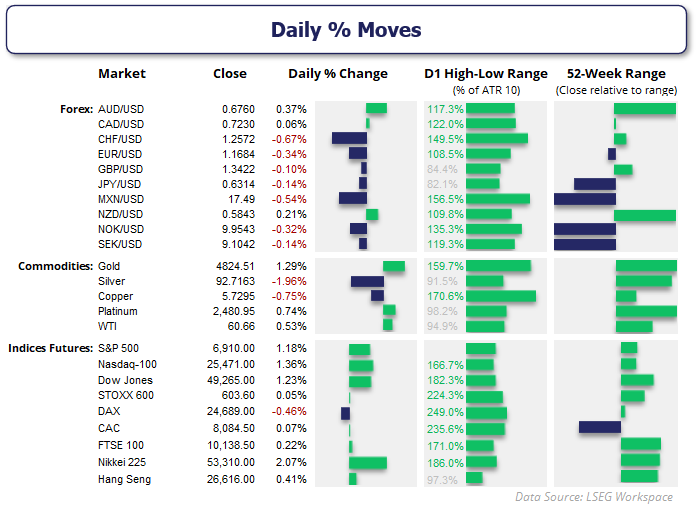Image resolution: width=696 pixels, height=507 pixels.
Task: Click the Daily % Moves title banner
Action: click(346, 30)
